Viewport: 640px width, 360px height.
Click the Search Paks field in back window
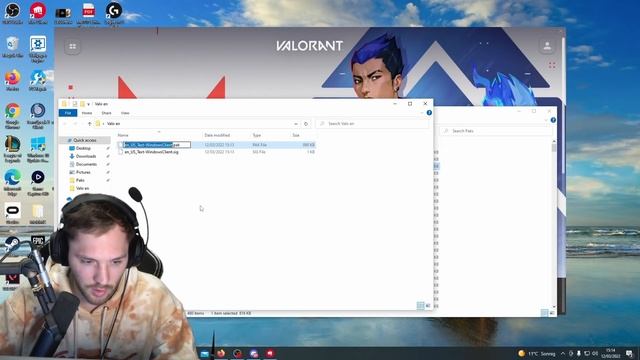tap(496, 131)
